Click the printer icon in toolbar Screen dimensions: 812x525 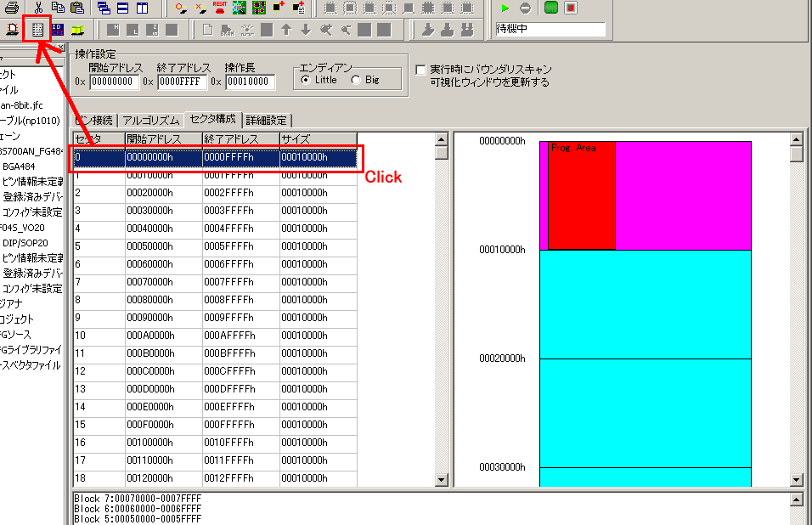point(13,8)
